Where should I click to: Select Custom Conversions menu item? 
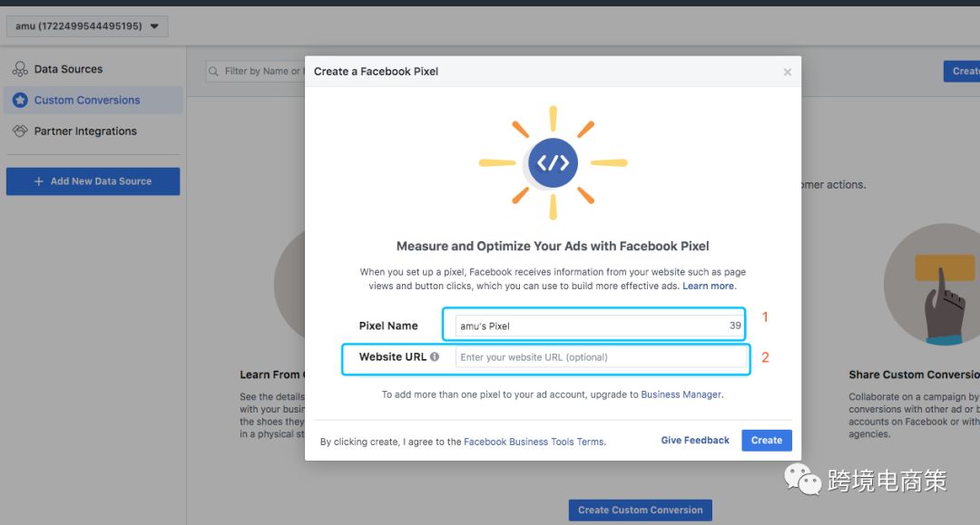(93, 100)
